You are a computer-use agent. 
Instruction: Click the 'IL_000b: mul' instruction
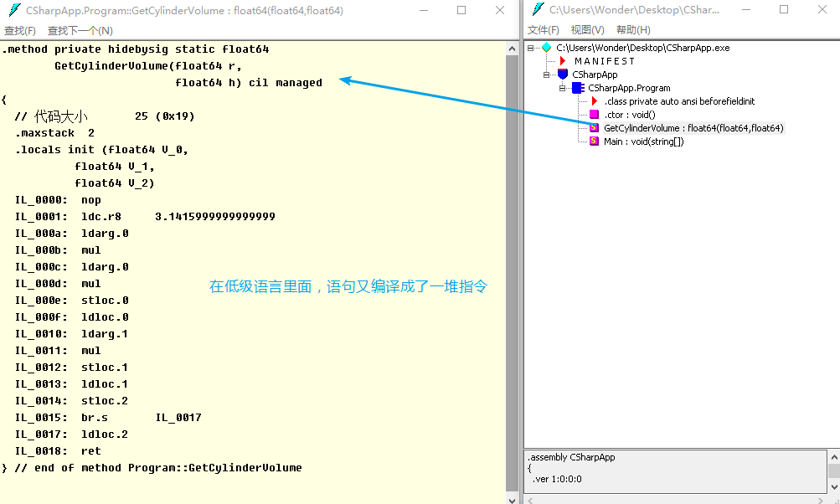(58, 250)
